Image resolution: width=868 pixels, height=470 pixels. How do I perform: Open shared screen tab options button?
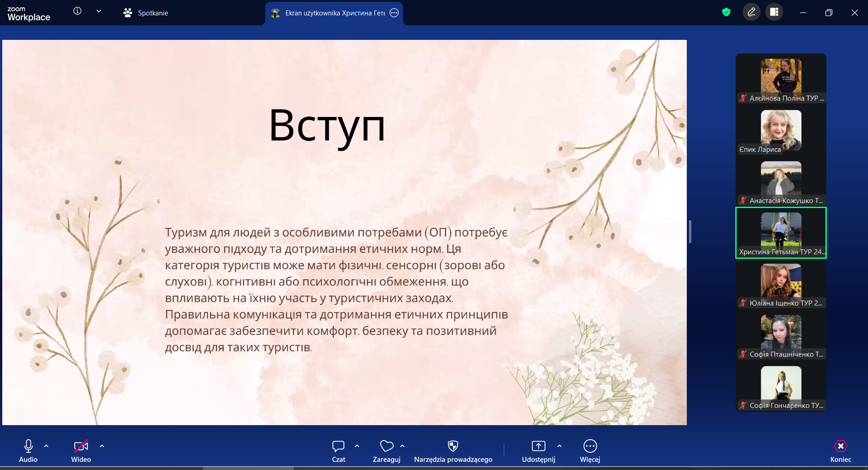pos(394,13)
